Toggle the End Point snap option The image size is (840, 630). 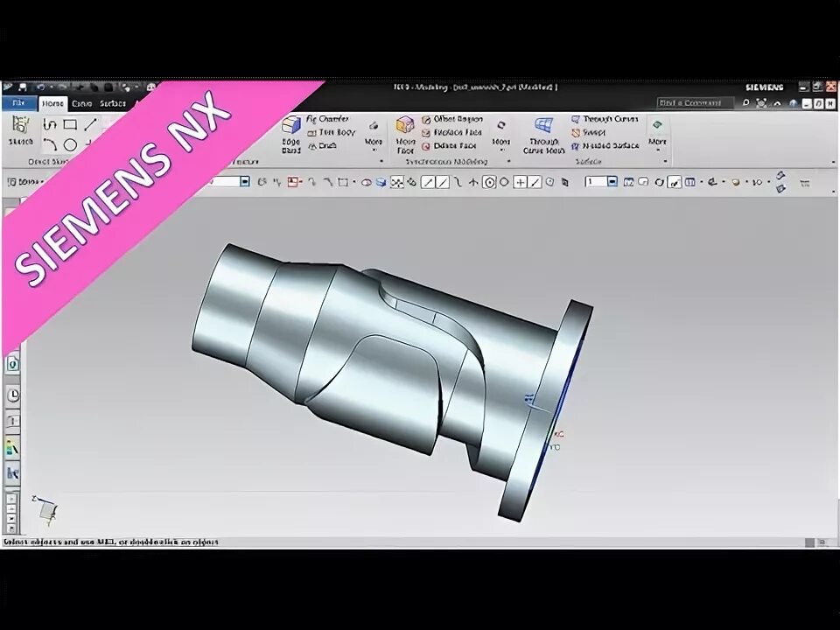428,183
